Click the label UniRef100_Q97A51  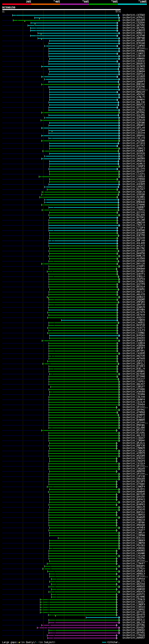(x=133, y=633)
